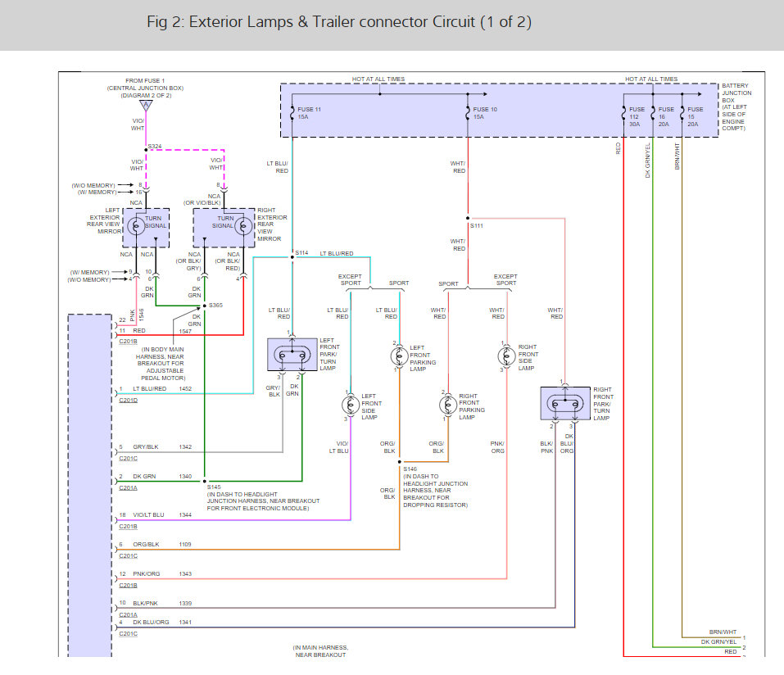Click the S324 splice point
784x675 pixels.
(x=146, y=150)
